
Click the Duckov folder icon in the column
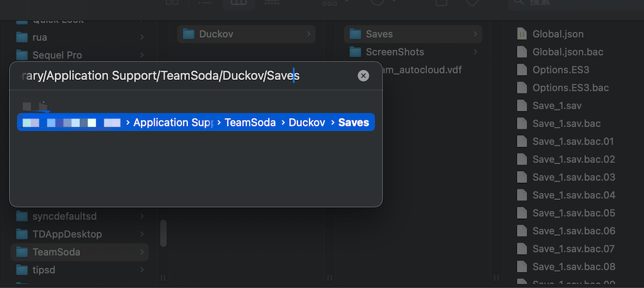(187, 34)
